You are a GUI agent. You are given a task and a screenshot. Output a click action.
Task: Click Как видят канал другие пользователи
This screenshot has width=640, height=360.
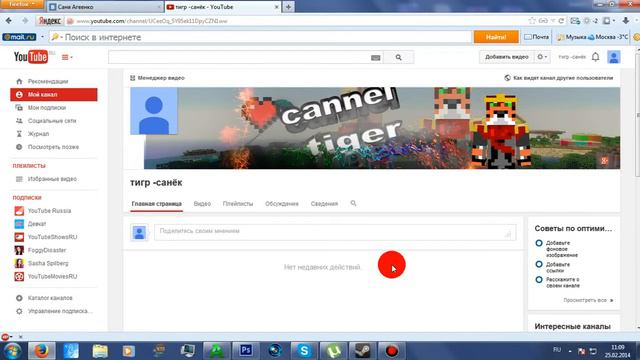(559, 78)
